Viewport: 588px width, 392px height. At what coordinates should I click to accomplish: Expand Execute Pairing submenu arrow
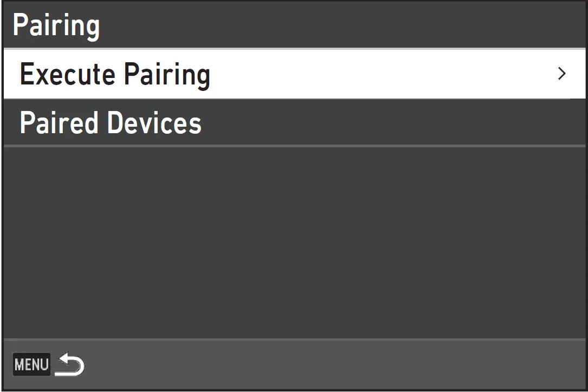click(562, 74)
